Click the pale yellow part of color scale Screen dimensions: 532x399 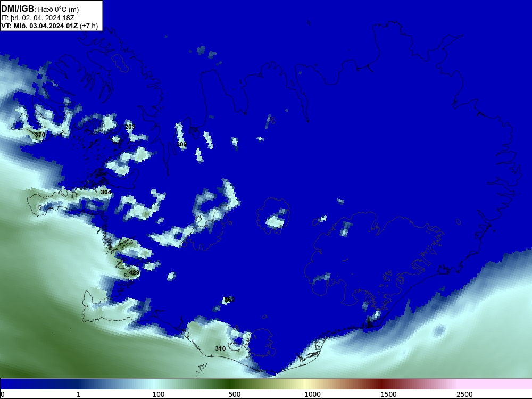(x=305, y=384)
